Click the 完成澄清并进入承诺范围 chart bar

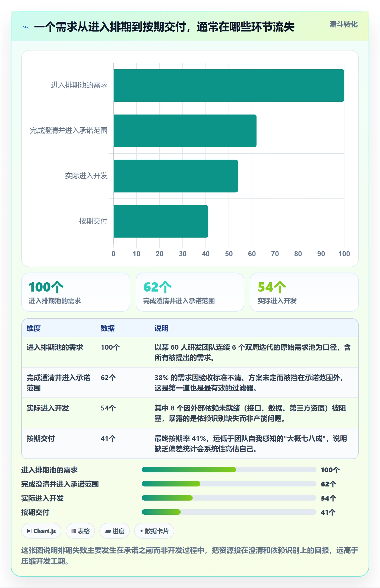click(185, 131)
